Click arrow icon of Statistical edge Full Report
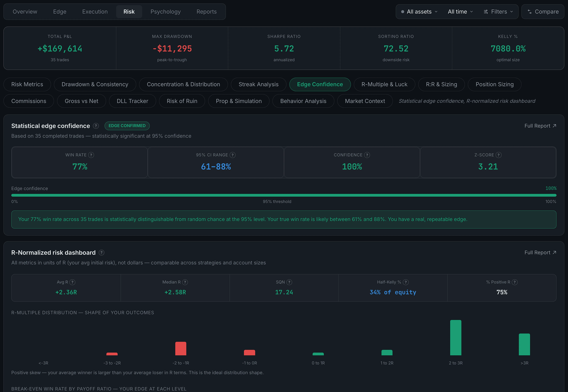Screen dimensions: 568x392 tap(554, 126)
